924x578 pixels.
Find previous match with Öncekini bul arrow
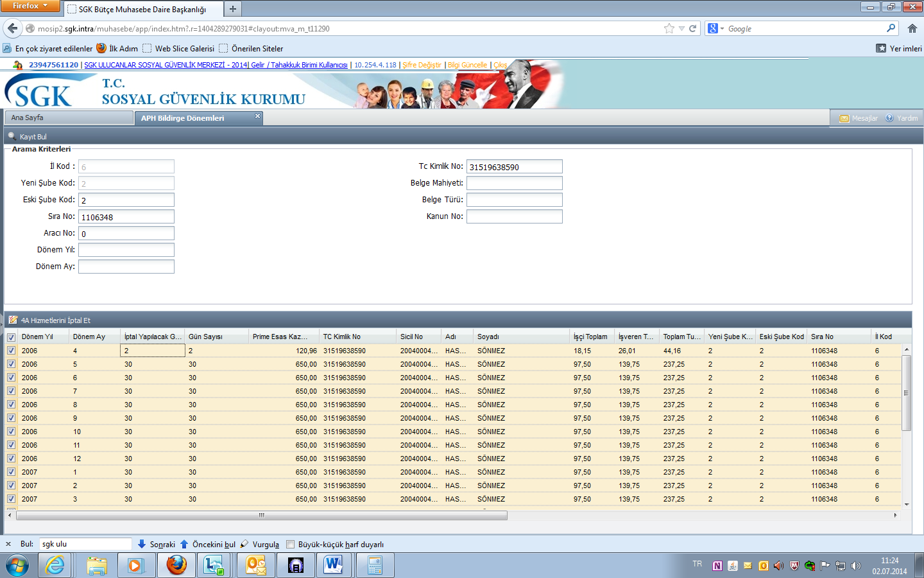click(184, 544)
